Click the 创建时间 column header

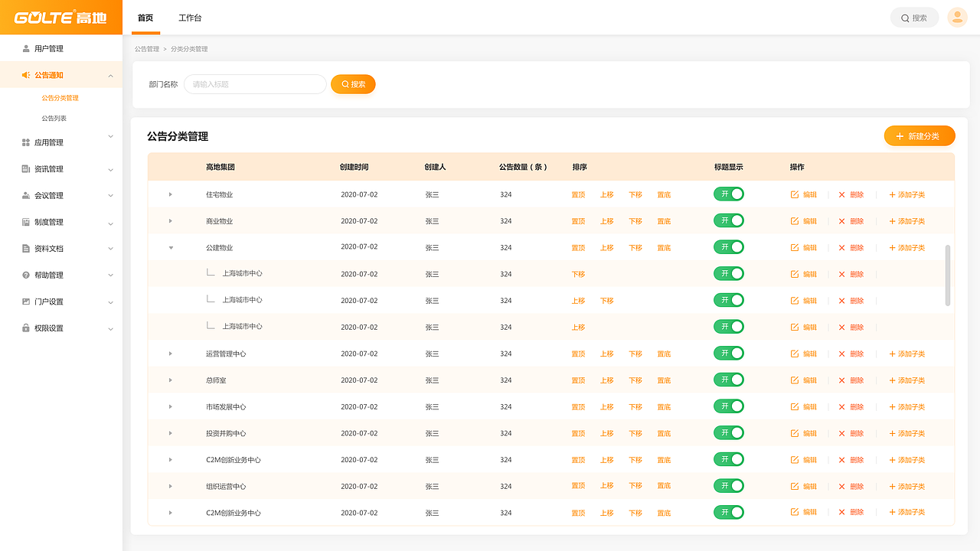[x=354, y=167]
